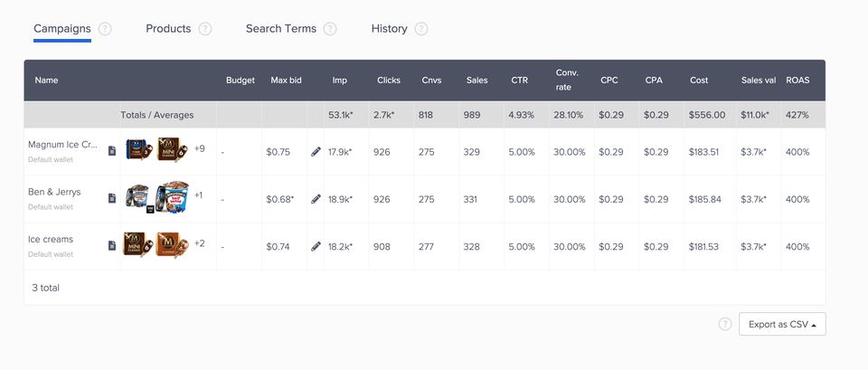
Task: Click $183.51 cost cell
Action: click(x=704, y=152)
